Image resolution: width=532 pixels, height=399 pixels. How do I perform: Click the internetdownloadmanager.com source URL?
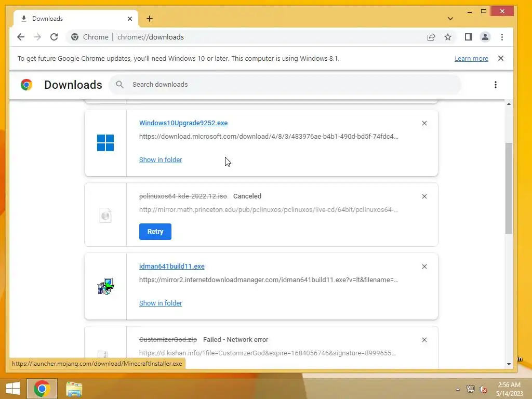tap(269, 280)
